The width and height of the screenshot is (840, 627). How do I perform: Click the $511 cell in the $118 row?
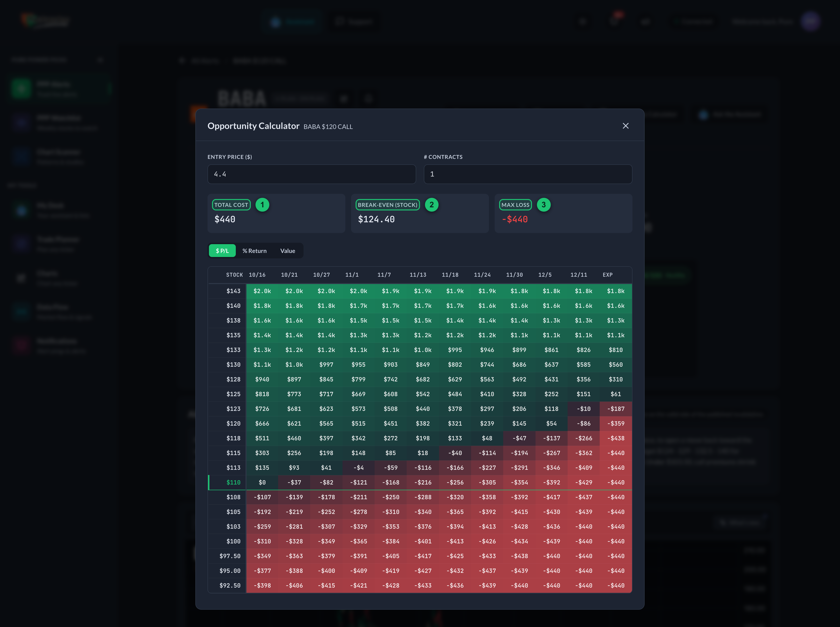(x=262, y=438)
